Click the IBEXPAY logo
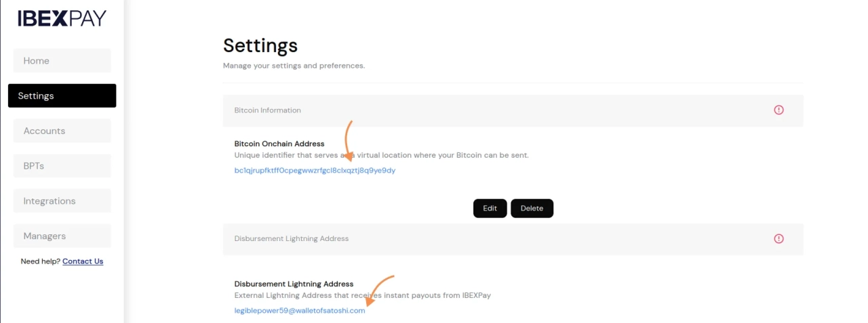 [x=62, y=19]
